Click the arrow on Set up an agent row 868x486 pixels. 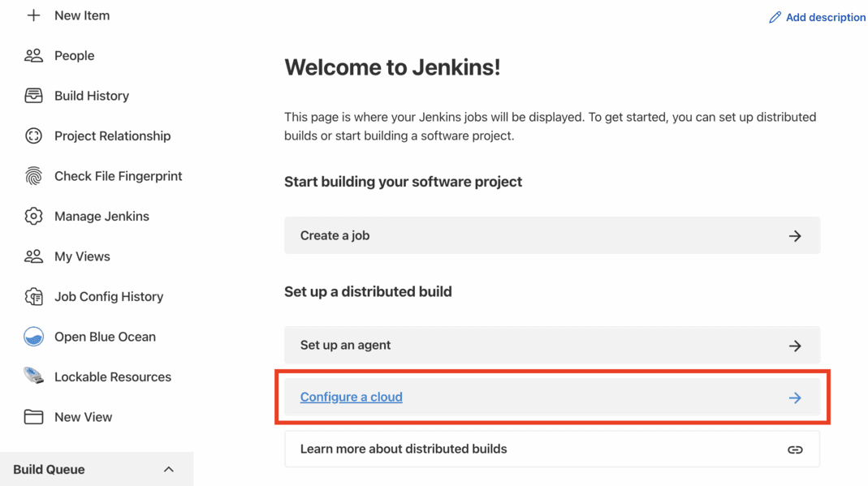coord(795,345)
